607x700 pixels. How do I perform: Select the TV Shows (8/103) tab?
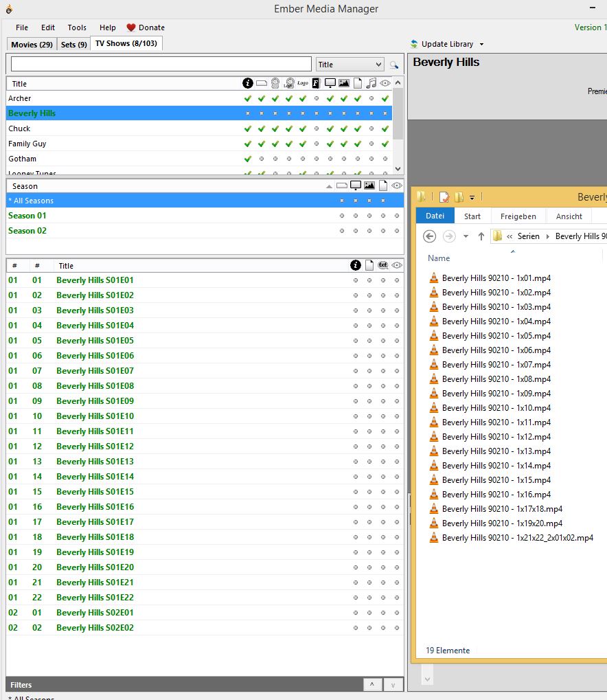click(126, 43)
